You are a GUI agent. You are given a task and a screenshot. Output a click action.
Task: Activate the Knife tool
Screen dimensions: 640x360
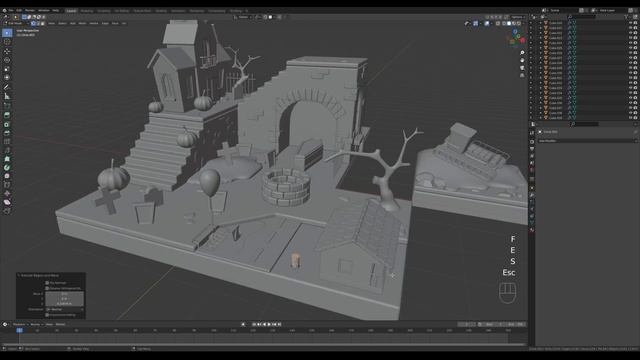pos(7,150)
